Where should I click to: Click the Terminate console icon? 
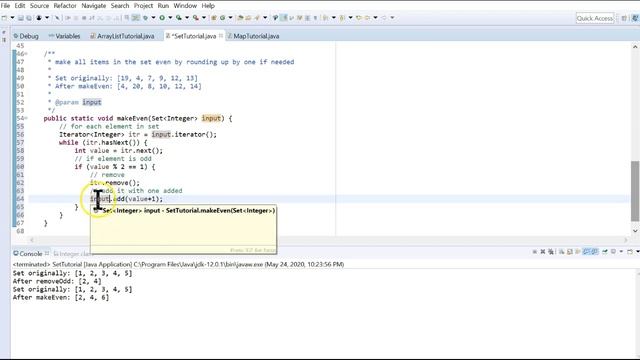[x=535, y=251]
